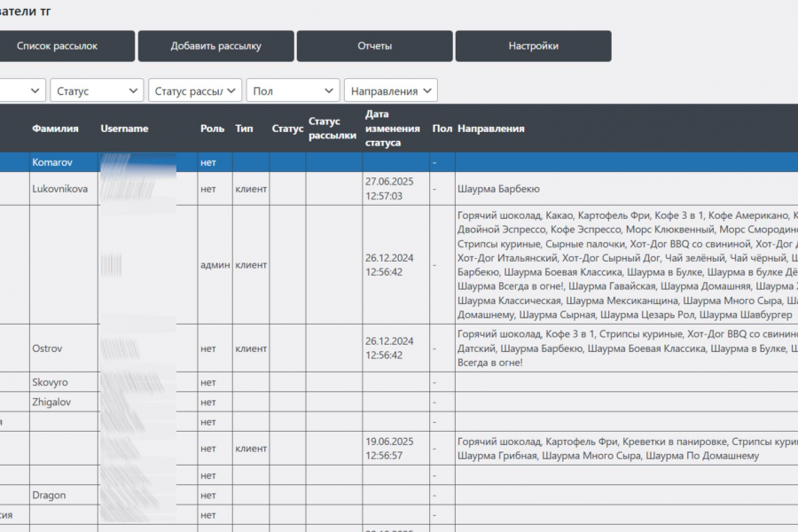This screenshot has width=798, height=532.
Task: Select the Skovyro user row
Action: click(399, 382)
